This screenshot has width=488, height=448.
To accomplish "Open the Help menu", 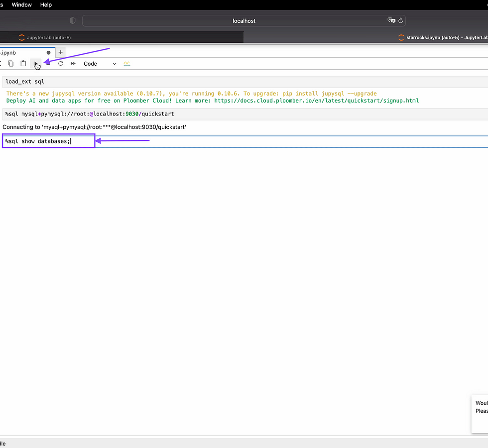I will [46, 4].
